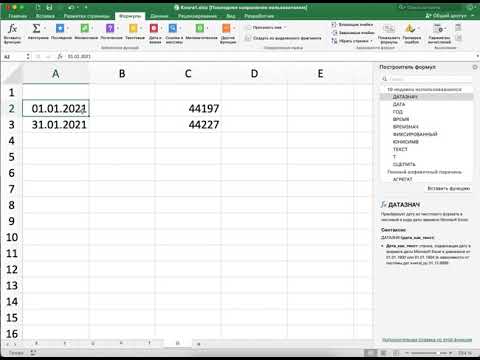Click the select-all corner of the sheet
The width and height of the screenshot is (480, 360).
pos(12,74)
